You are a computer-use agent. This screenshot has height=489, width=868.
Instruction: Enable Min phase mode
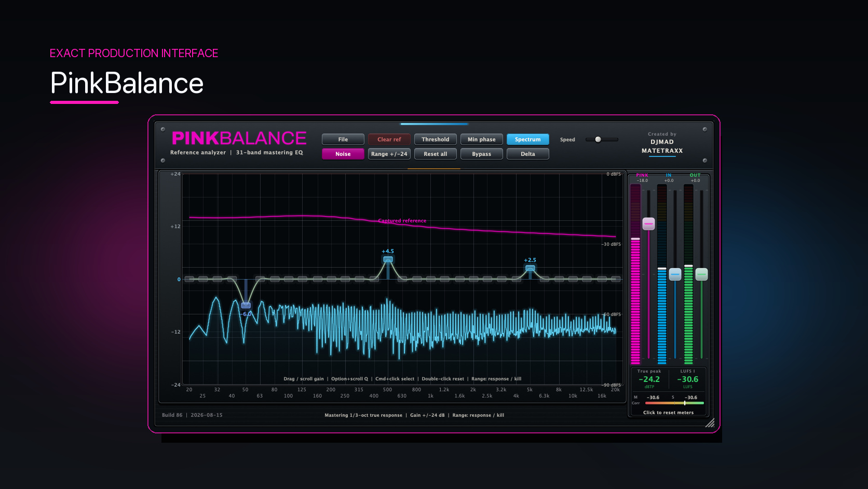coord(482,139)
